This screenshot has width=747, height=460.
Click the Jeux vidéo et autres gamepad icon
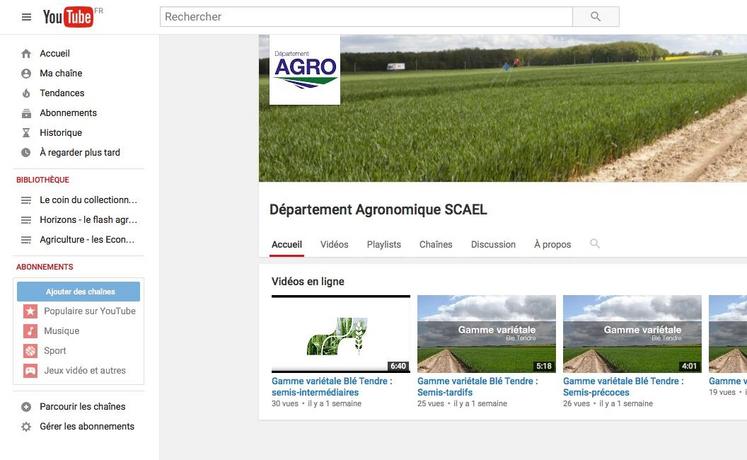[30, 370]
